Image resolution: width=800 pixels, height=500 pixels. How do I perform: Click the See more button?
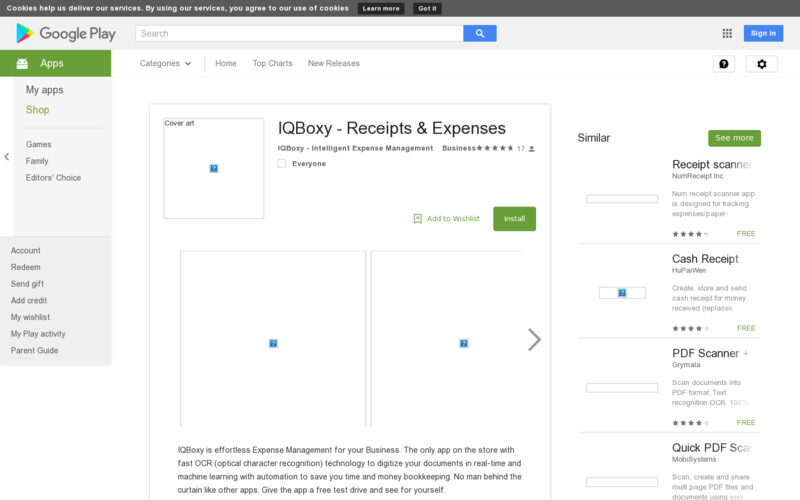click(x=734, y=138)
